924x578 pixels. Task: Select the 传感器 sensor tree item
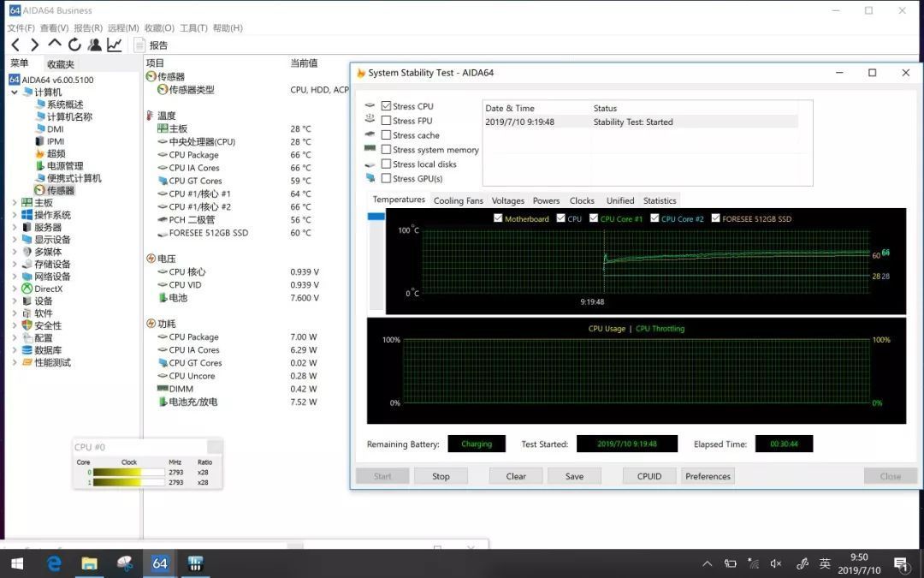[x=54, y=190]
